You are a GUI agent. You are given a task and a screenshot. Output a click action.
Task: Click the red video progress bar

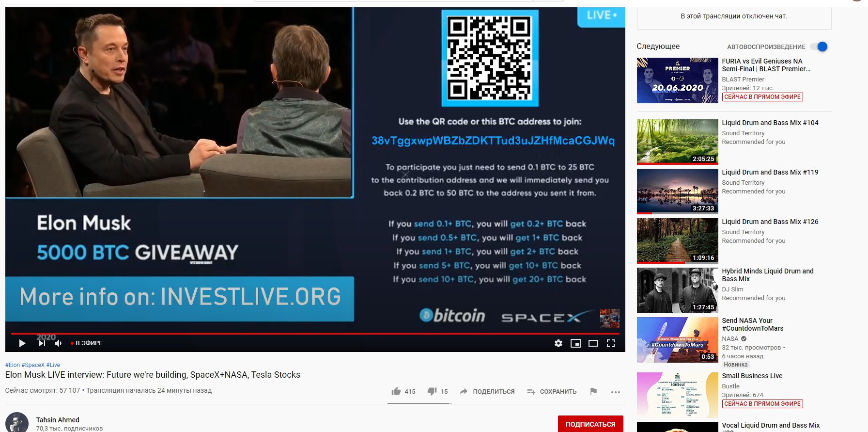pos(315,334)
